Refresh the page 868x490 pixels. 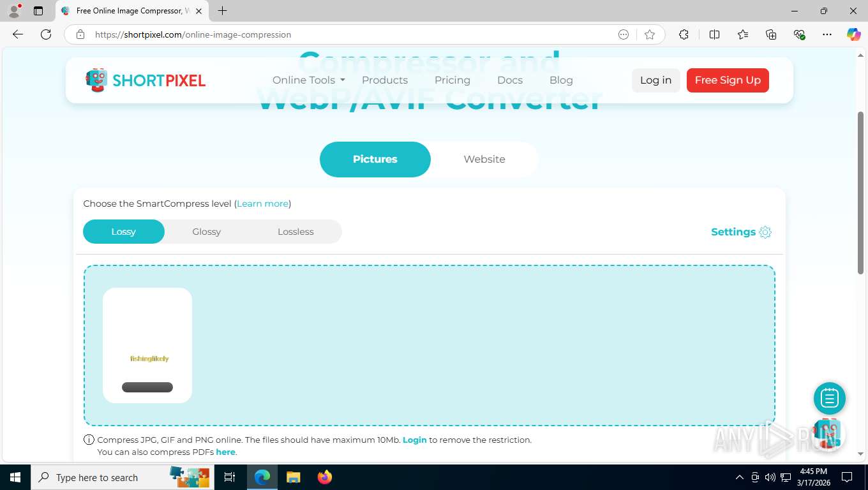coord(46,34)
